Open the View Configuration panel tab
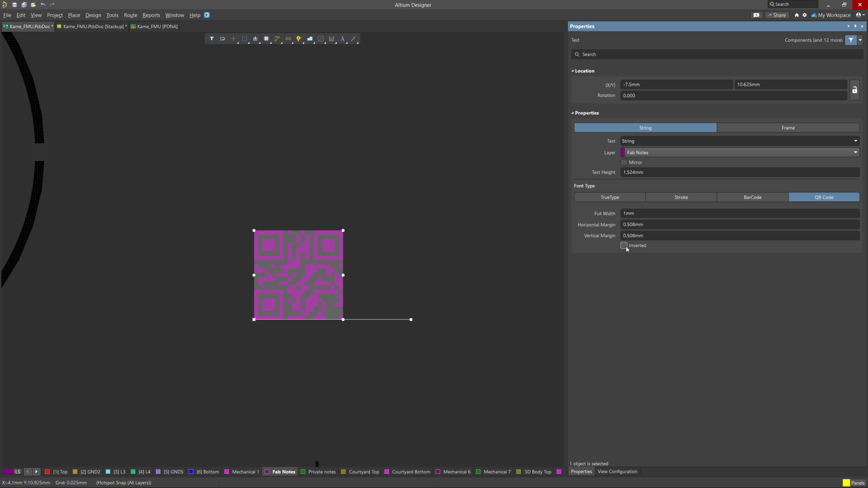The image size is (868, 488). coord(617,472)
